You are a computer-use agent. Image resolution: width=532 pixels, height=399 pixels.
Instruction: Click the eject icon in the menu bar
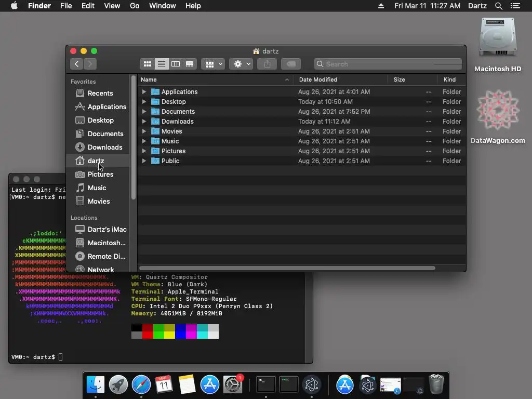(x=381, y=6)
